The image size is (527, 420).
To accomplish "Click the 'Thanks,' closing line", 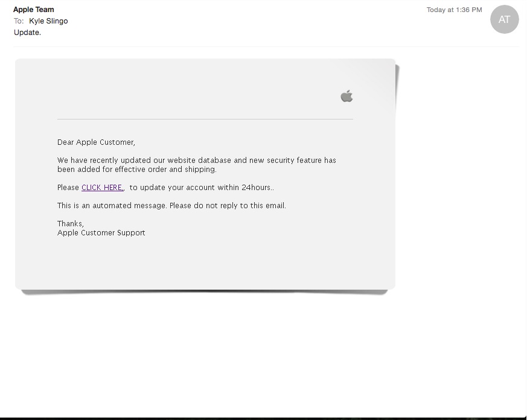I will (71, 223).
